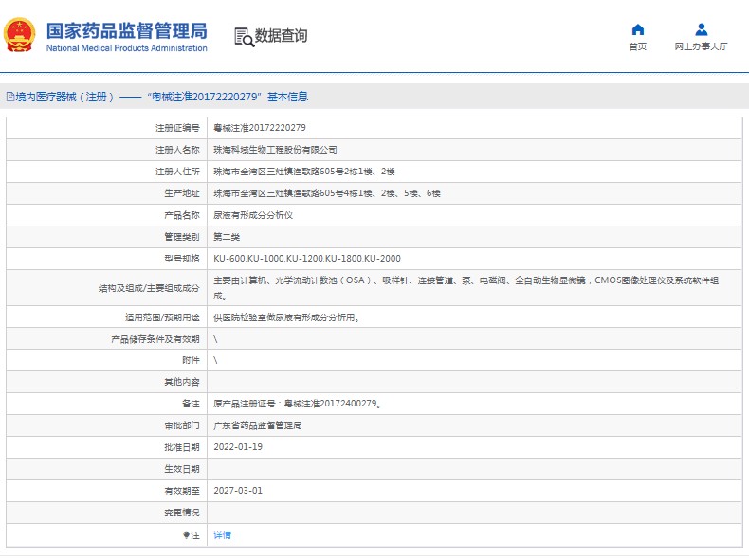Click the 首页 label
The width and height of the screenshot is (749, 560).
(x=638, y=46)
